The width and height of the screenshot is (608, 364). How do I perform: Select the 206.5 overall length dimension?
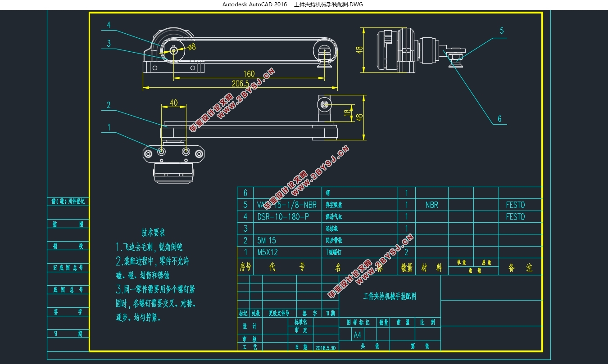point(240,84)
